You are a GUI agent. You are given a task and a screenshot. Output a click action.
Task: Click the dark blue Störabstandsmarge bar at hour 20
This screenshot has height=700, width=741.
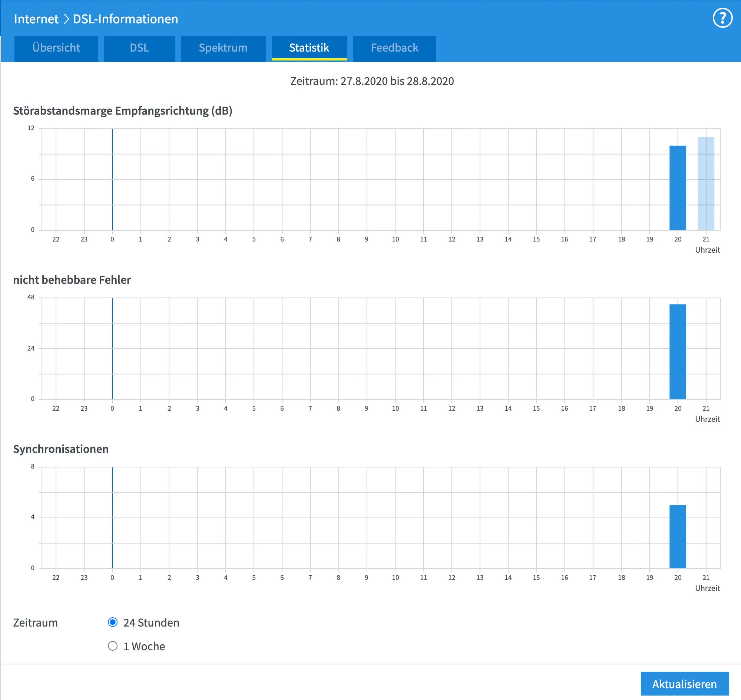677,188
